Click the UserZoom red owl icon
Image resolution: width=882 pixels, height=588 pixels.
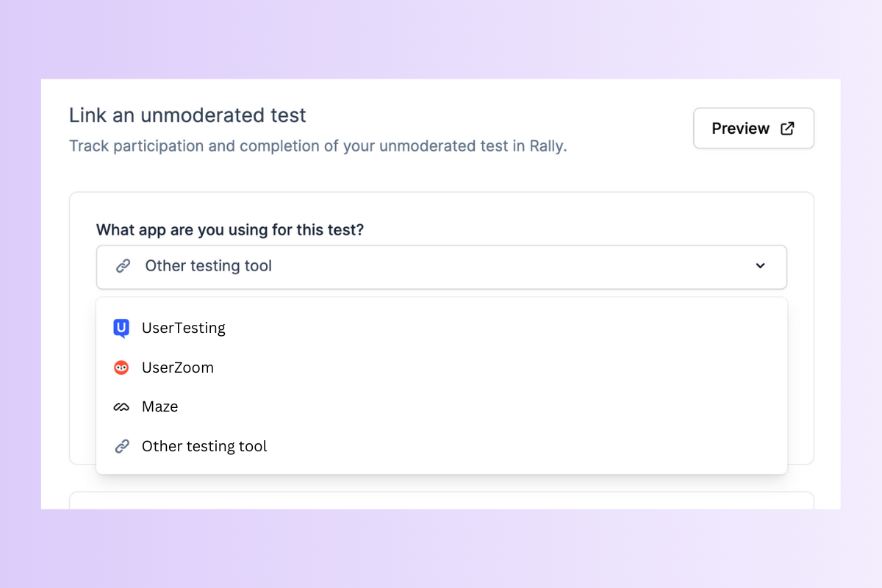121,367
